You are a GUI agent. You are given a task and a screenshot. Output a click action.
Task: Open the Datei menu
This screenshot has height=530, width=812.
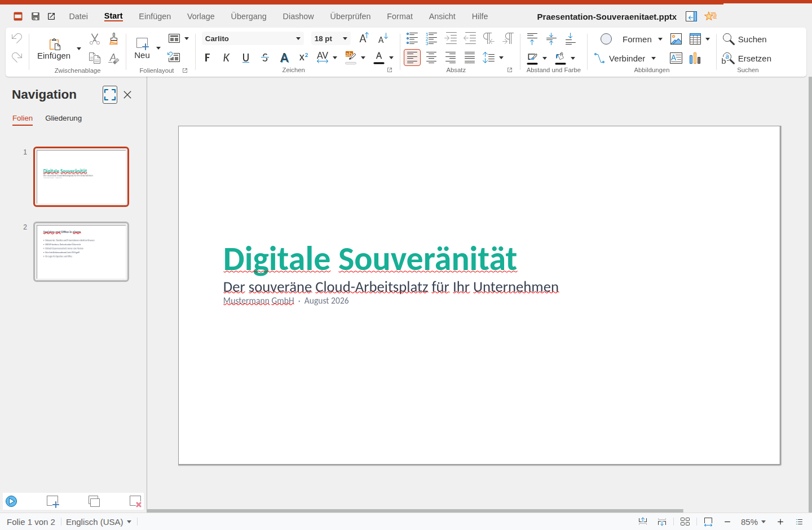tap(78, 16)
